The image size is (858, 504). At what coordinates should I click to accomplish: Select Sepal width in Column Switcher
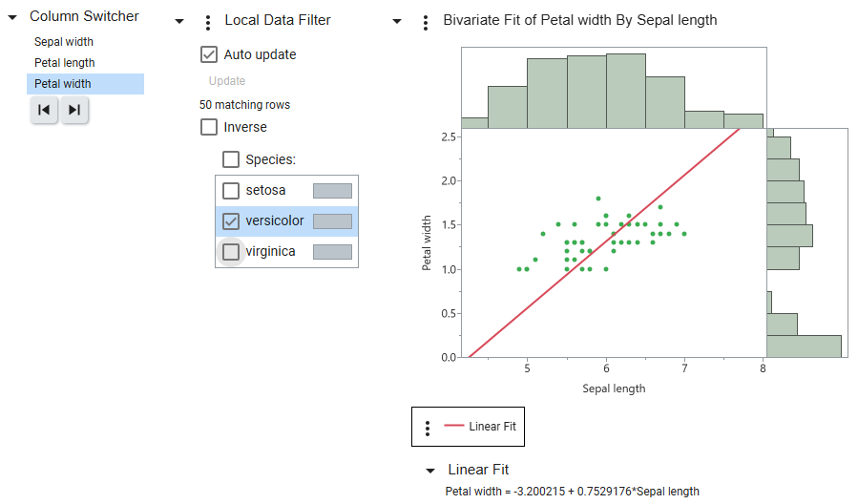64,42
